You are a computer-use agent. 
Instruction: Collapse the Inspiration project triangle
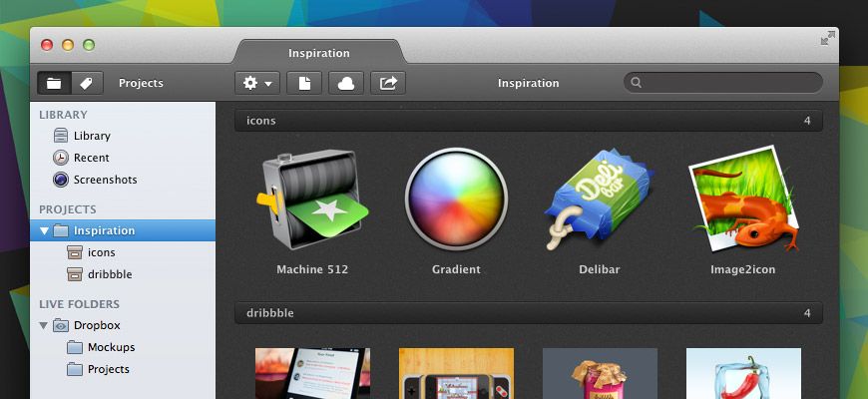pos(45,230)
